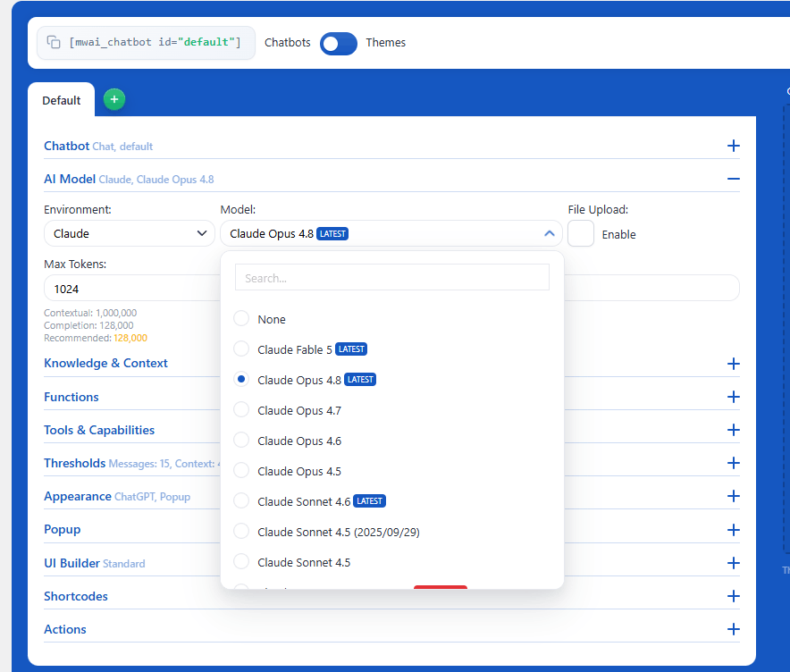Click the model Search box
This screenshot has width=790, height=672.
[x=392, y=278]
